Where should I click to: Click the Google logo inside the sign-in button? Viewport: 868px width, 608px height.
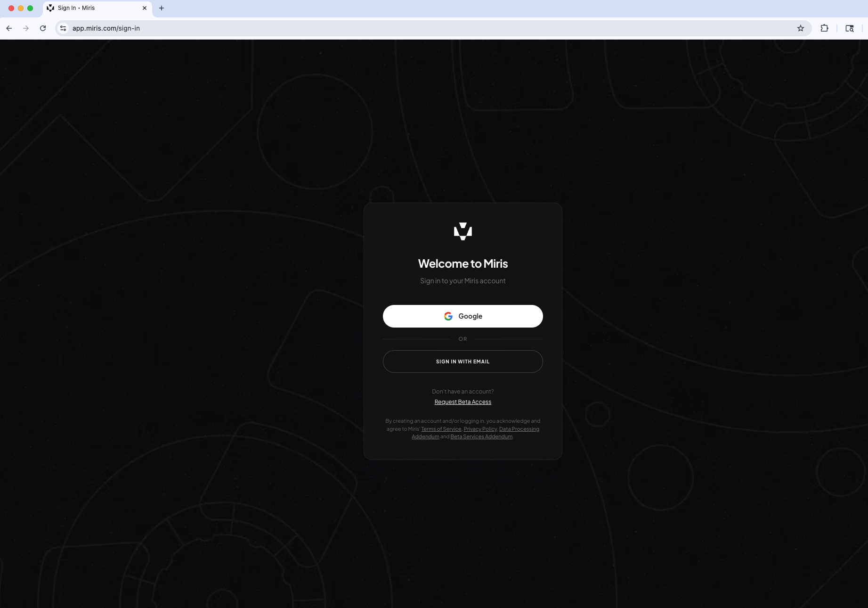pyautogui.click(x=448, y=316)
